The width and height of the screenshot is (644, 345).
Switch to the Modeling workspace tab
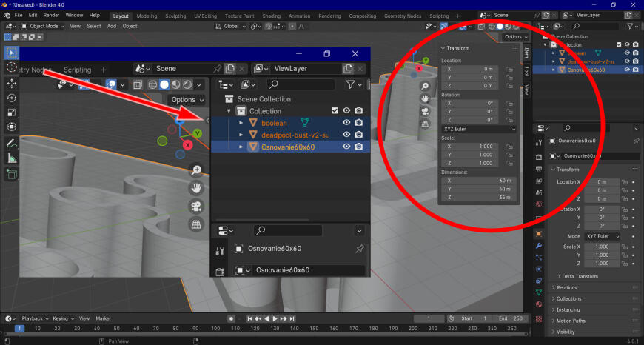click(147, 16)
